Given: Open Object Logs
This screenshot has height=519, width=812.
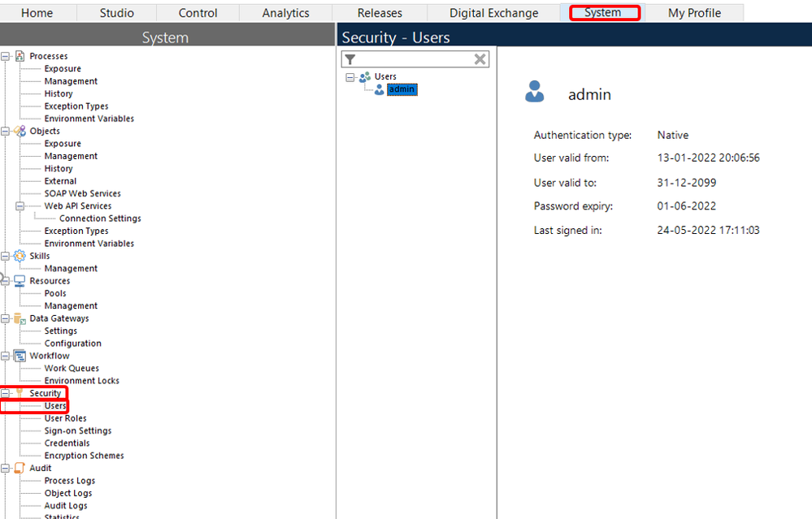Looking at the screenshot, I should click(68, 493).
